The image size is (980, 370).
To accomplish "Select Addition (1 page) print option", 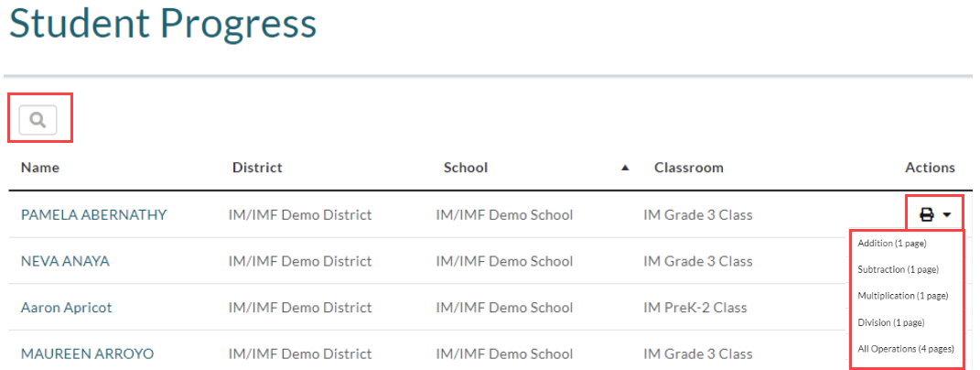I will click(892, 243).
